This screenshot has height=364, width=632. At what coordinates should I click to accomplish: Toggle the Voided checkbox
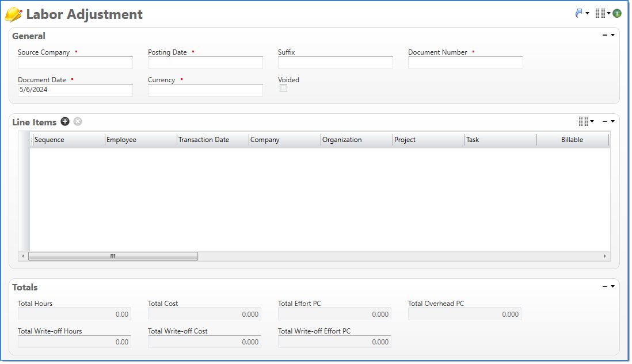(283, 88)
